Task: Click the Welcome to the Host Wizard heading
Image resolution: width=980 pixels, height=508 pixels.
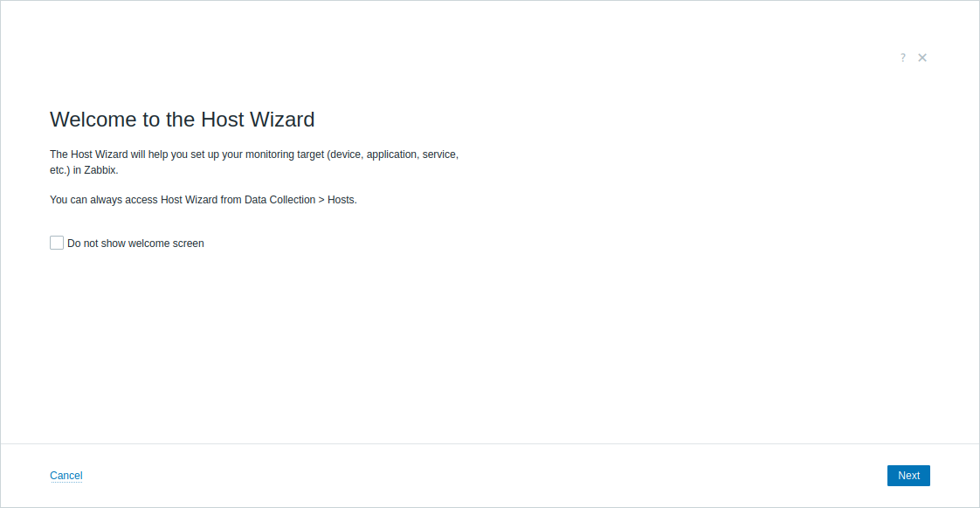Action: click(183, 120)
